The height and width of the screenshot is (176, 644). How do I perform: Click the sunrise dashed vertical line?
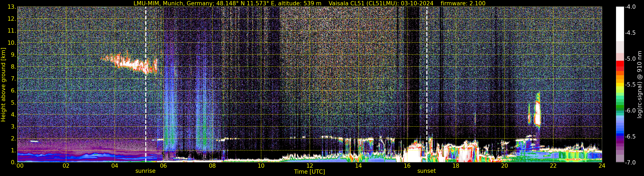(x=145, y=85)
